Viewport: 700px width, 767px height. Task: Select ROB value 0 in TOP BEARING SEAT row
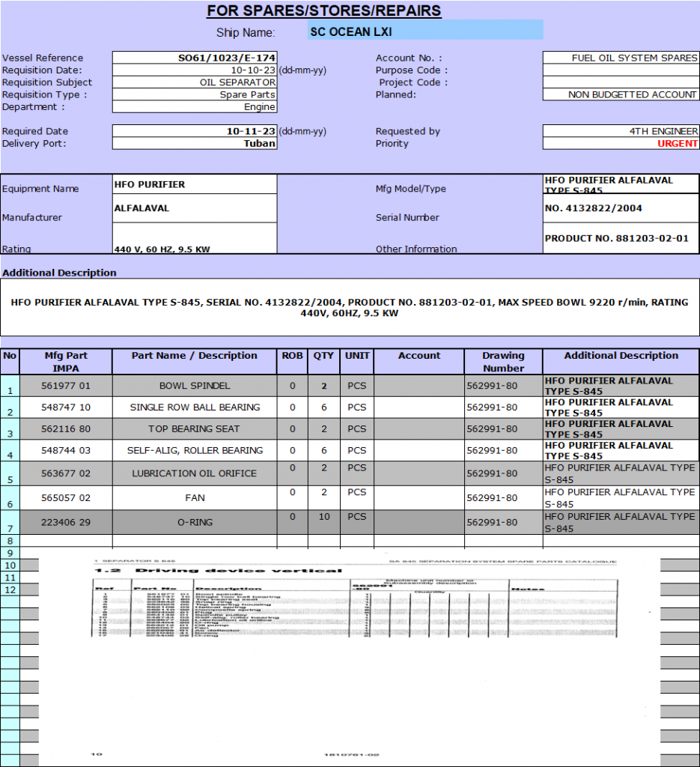[x=292, y=428]
